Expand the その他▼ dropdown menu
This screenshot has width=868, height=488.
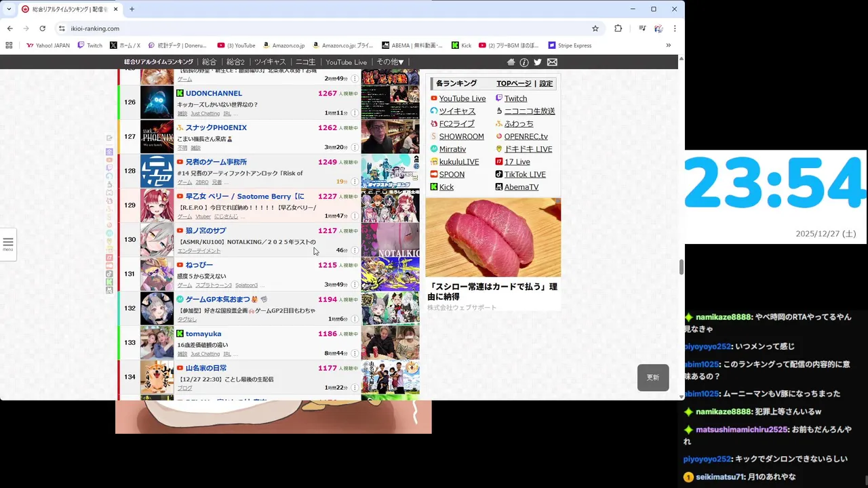coord(390,62)
